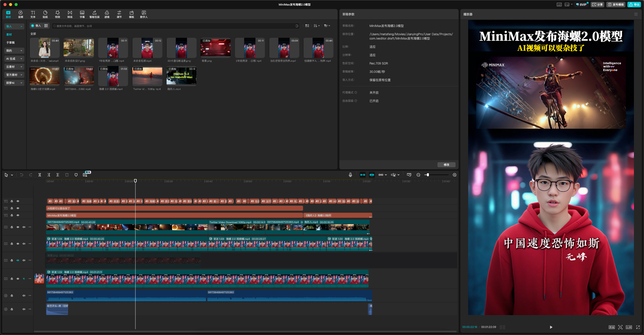Zoom out the timeline with minus icon
The height and width of the screenshot is (335, 644).
[418, 175]
